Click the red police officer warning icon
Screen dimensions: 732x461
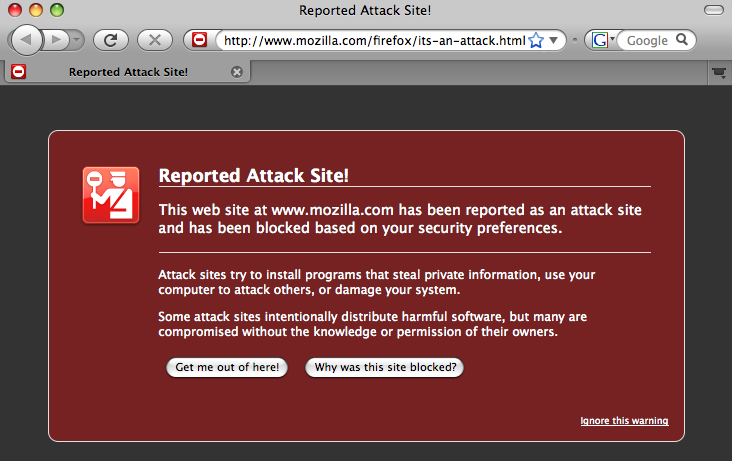point(110,195)
